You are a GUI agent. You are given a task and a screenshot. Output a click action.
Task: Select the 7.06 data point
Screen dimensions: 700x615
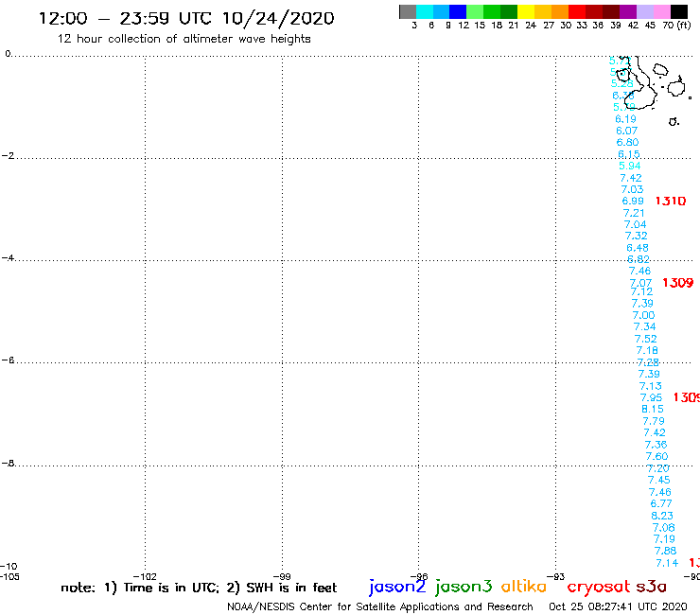click(x=663, y=527)
